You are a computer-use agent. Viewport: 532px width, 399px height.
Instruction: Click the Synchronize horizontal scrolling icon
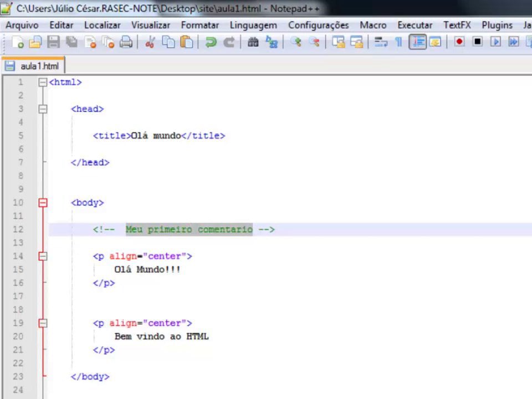pos(356,43)
